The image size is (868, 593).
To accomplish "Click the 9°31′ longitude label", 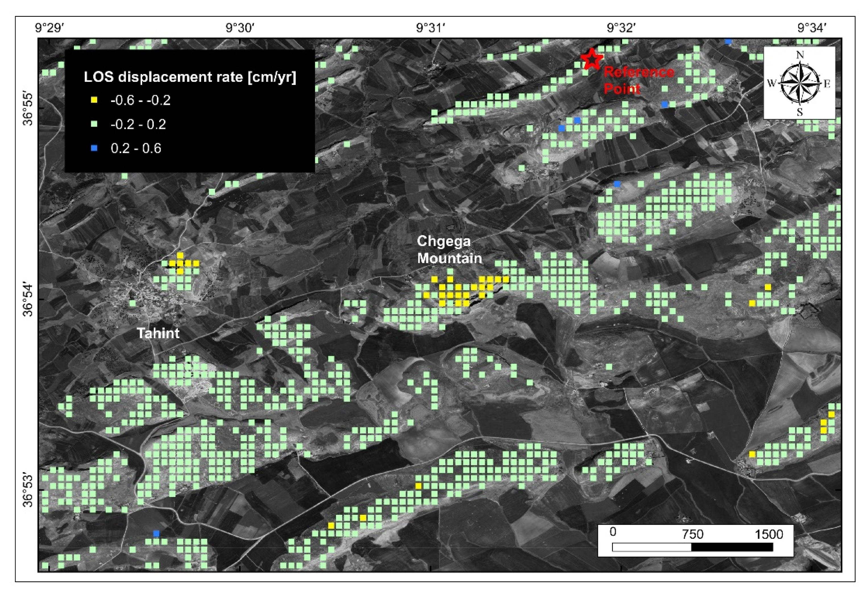I will [431, 28].
